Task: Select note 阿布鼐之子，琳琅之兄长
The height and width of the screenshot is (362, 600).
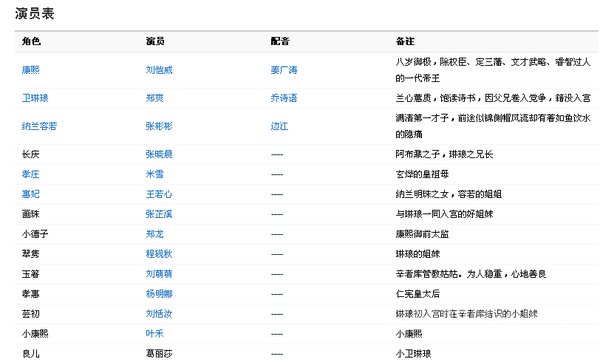Action: [x=444, y=154]
